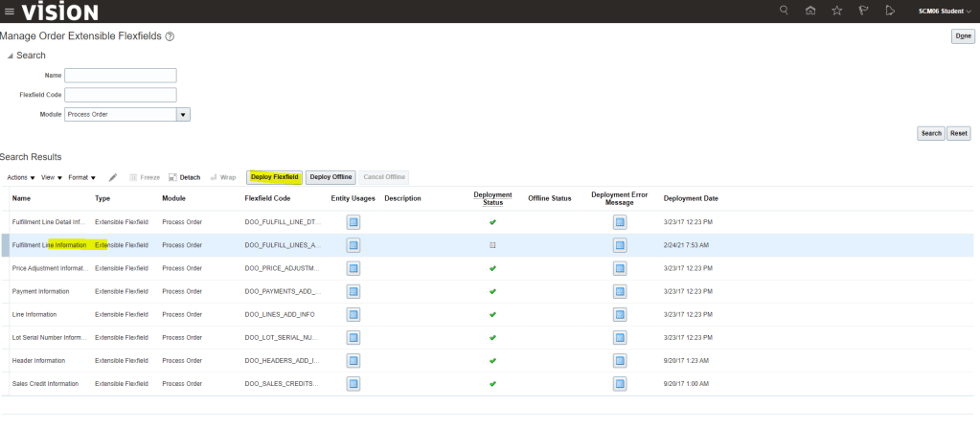Collapse the Search section

click(x=11, y=56)
